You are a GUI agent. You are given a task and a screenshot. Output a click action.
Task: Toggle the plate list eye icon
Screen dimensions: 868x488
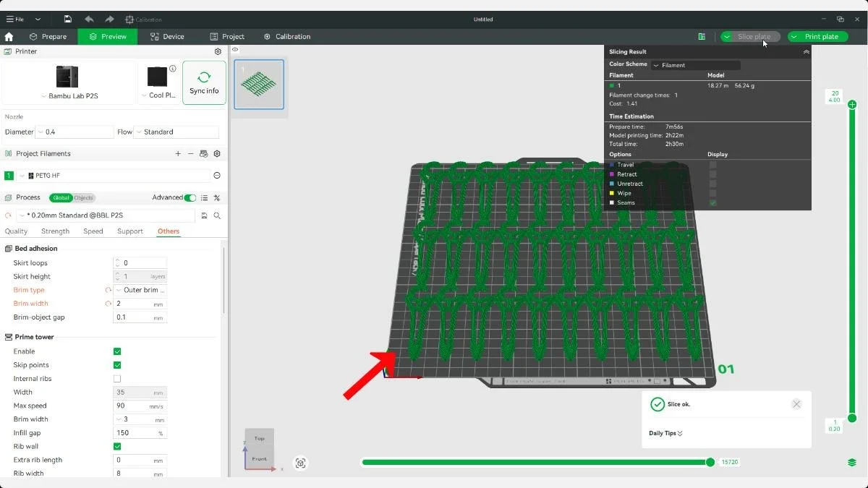(235, 49)
